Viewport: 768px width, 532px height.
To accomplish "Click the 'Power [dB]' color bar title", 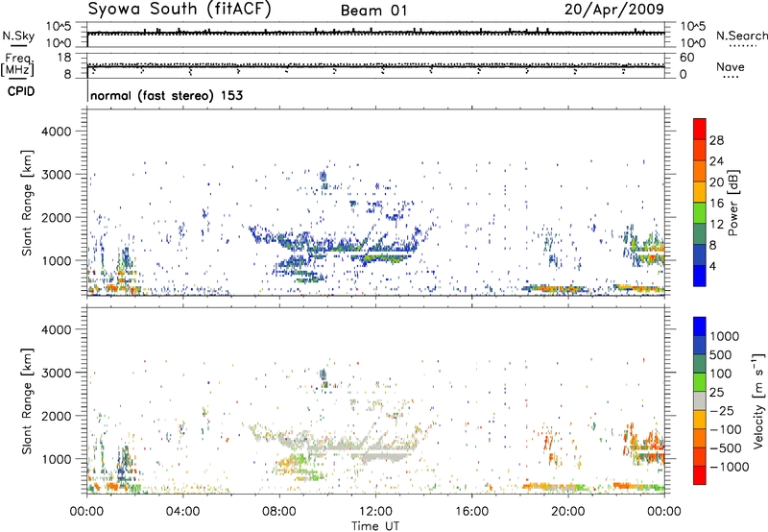I will (x=732, y=203).
